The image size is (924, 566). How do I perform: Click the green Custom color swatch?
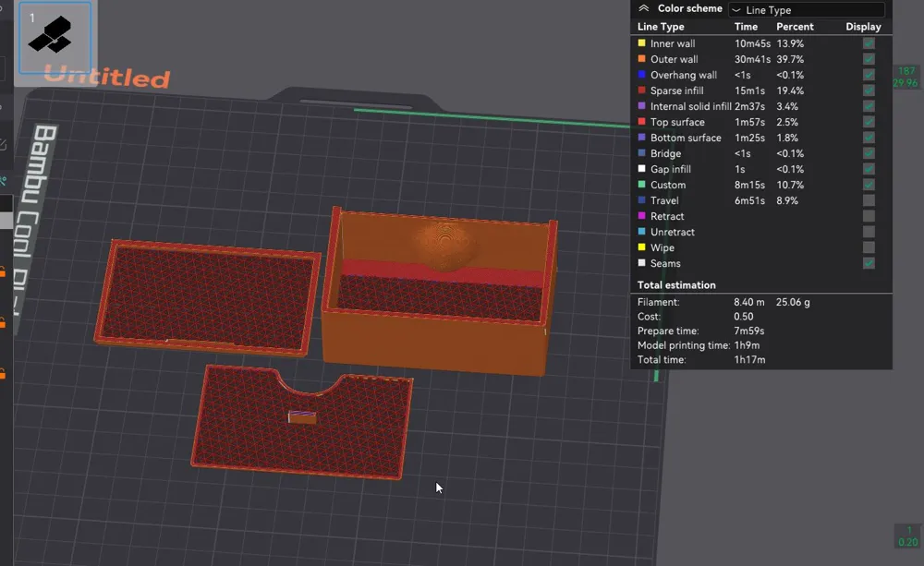[x=642, y=185]
